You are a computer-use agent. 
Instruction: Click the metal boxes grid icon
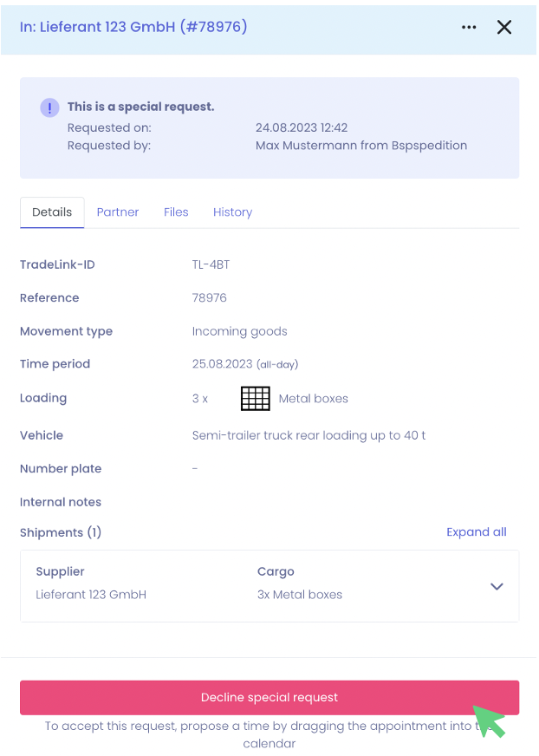click(x=256, y=399)
